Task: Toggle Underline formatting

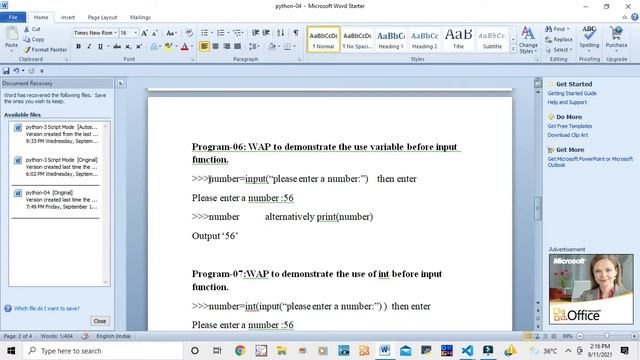Action: point(100,47)
